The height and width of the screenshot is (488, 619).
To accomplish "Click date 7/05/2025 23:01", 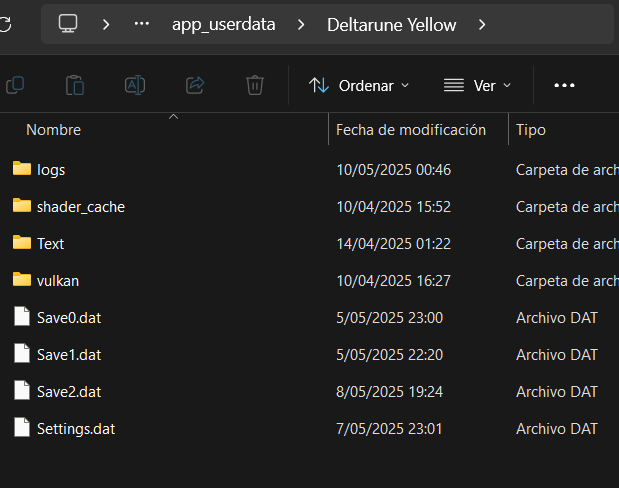I will tap(389, 429).
